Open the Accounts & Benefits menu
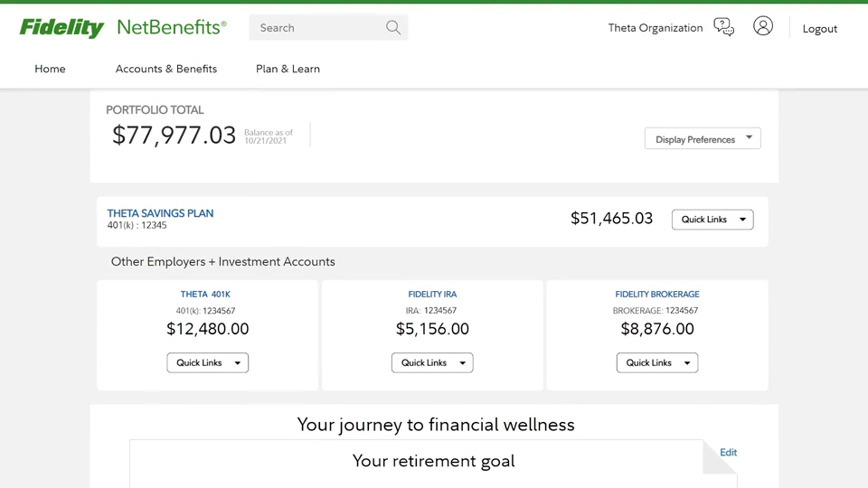868x488 pixels. pos(166,69)
